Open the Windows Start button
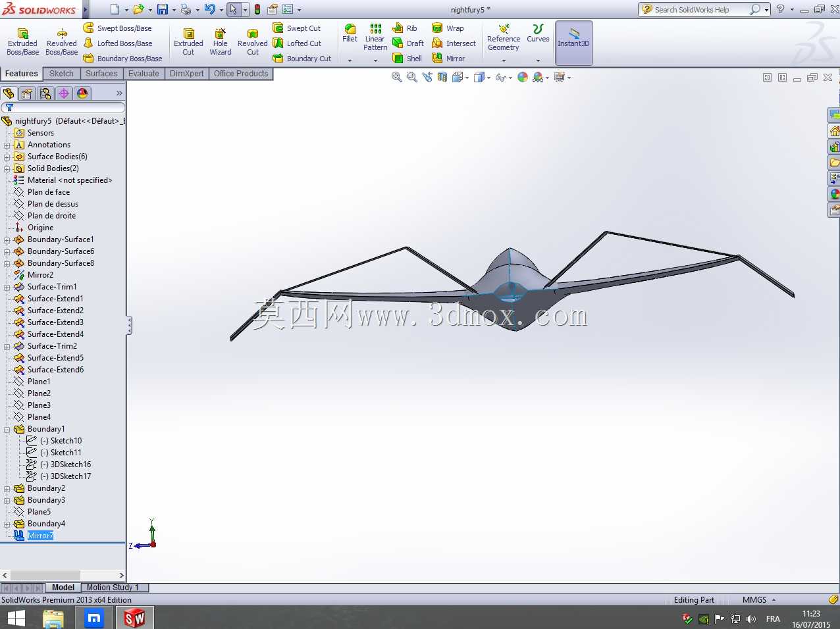Image resolution: width=840 pixels, height=629 pixels. [x=16, y=618]
